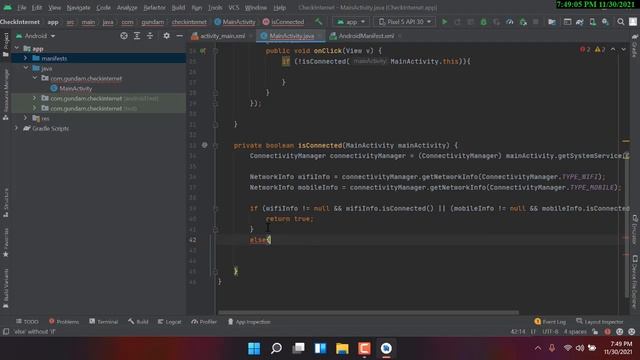Toggle read-only lock icon in status bar
Screen dimensions: 640x360
[x=595, y=332]
